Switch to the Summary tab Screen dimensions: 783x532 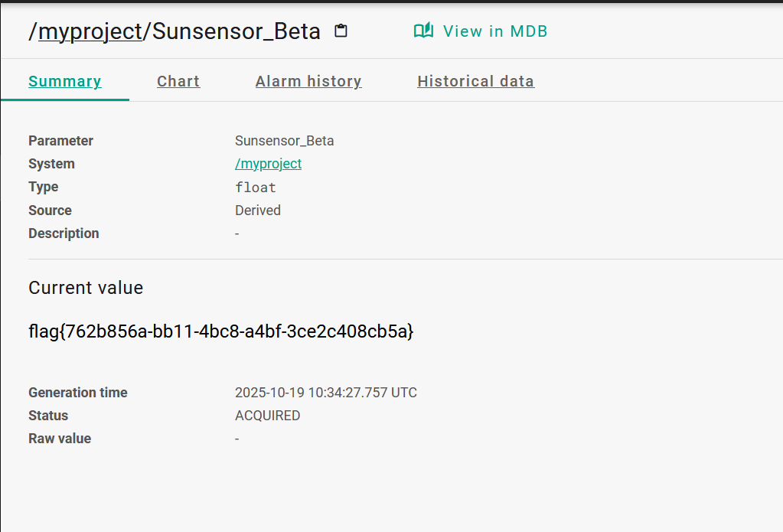(65, 82)
